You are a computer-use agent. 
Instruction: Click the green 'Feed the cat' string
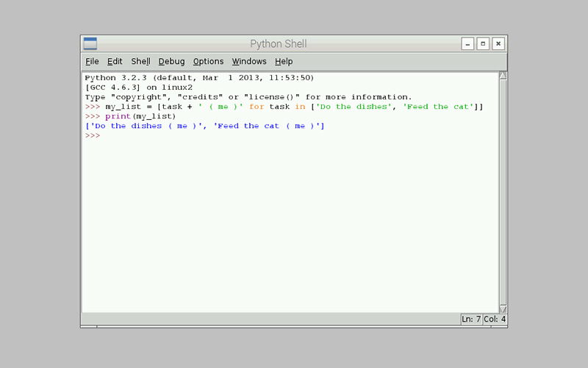pos(438,107)
